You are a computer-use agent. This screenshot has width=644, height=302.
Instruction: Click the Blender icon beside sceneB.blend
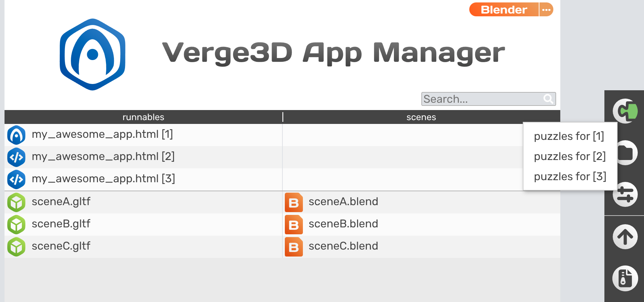click(294, 225)
